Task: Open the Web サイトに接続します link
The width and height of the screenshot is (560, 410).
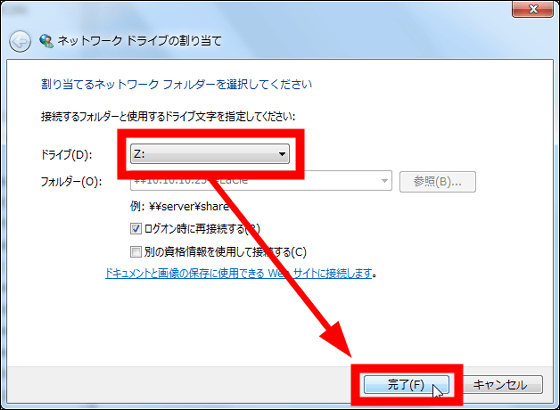Action: [238, 274]
